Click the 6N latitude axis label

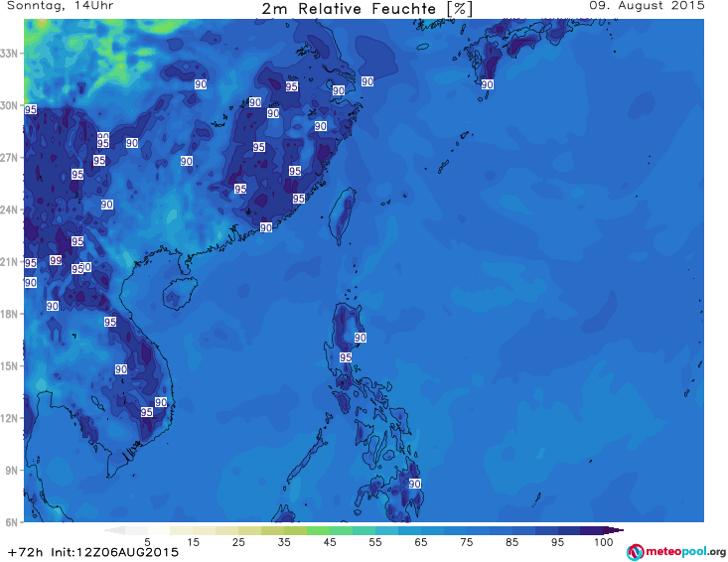(12, 522)
